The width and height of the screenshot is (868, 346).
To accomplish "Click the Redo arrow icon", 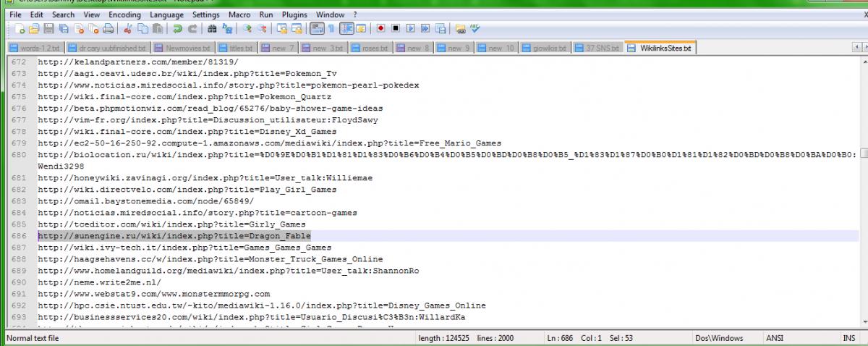I will click(x=192, y=29).
